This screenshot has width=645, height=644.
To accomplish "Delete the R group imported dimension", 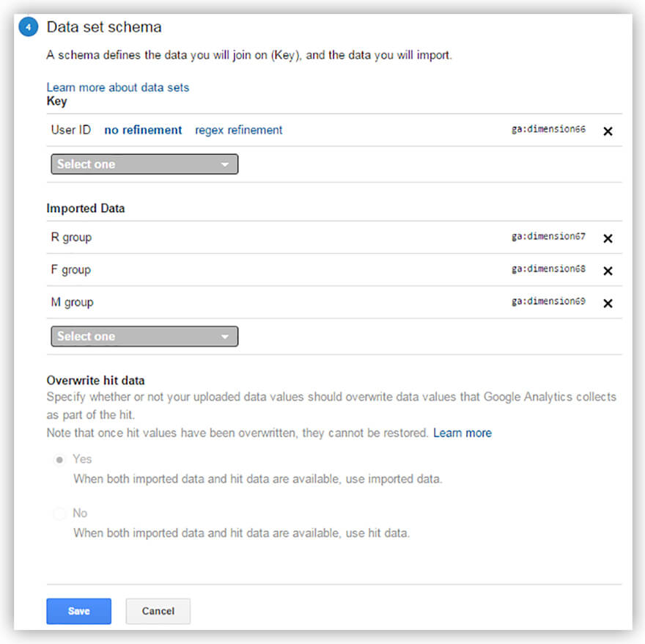I will pyautogui.click(x=608, y=238).
